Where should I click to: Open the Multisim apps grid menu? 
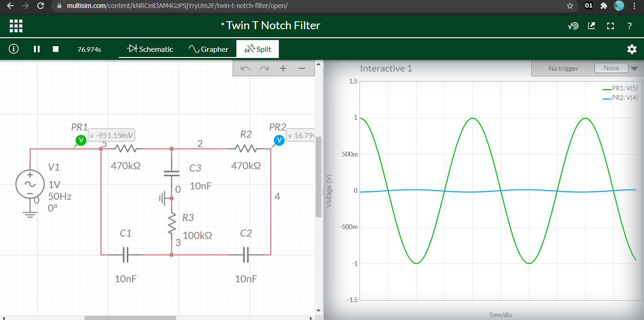[16, 25]
